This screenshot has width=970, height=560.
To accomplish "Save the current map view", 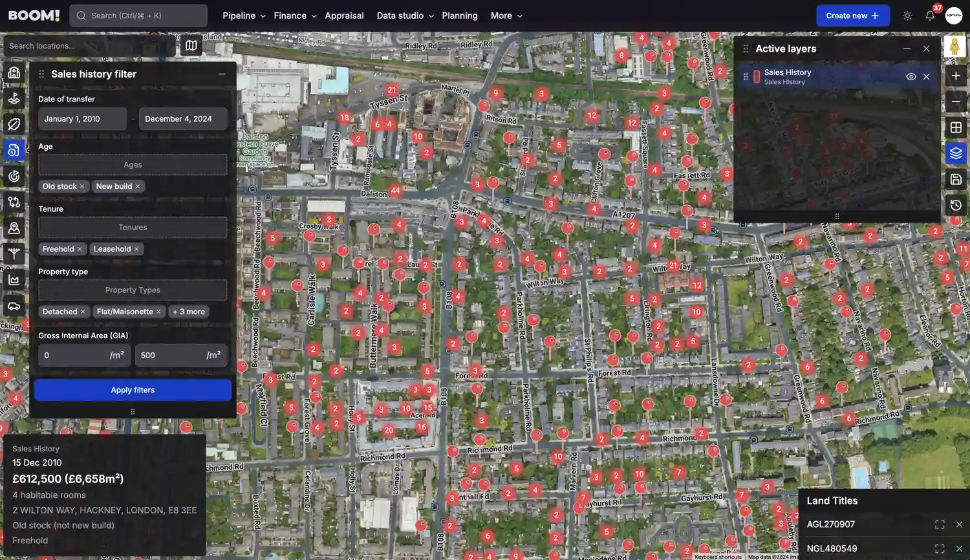I will 956,179.
